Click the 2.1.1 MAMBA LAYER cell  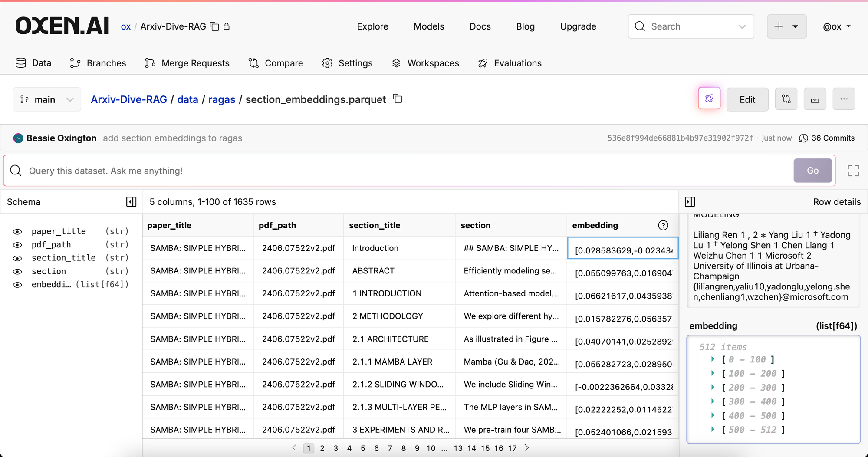399,362
